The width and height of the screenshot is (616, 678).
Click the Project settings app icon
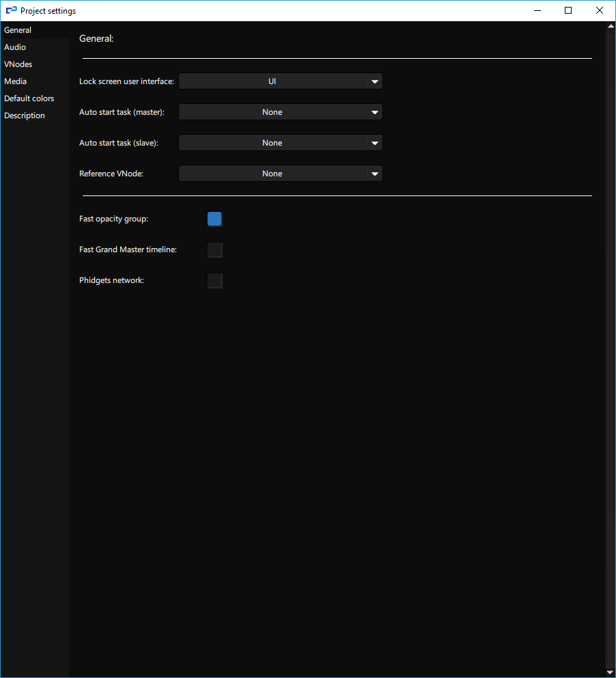coord(11,11)
